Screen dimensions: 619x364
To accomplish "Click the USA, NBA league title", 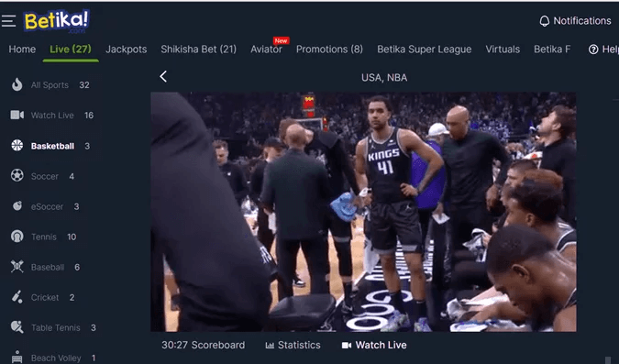I will pyautogui.click(x=384, y=77).
